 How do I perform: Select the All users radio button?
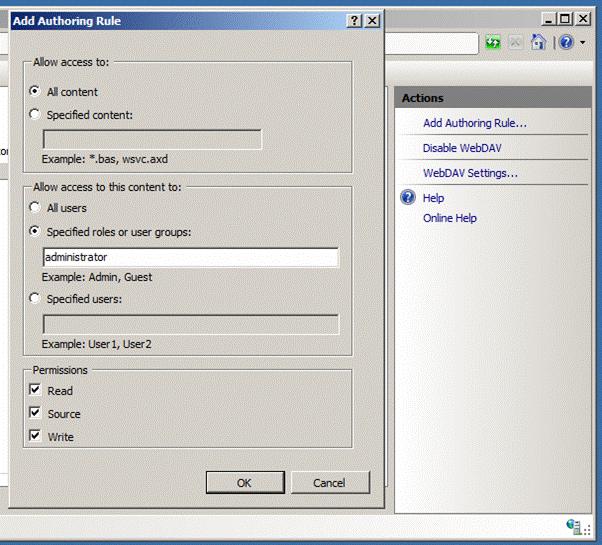pyautogui.click(x=35, y=207)
